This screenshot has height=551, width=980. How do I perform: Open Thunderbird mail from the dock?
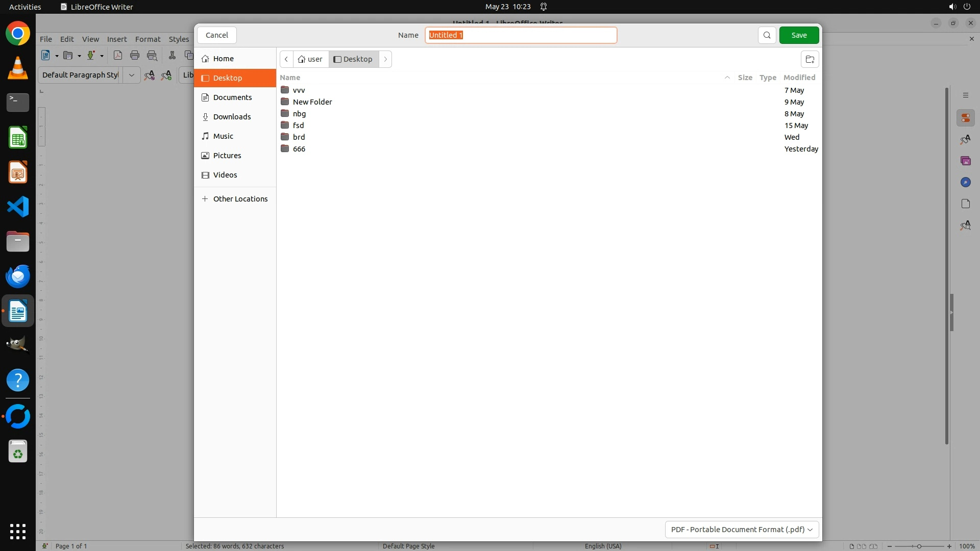(x=18, y=277)
